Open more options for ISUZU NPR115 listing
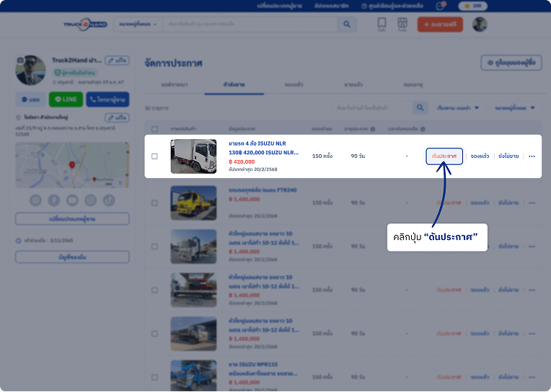Screen dimensions: 551x392 coord(532,377)
